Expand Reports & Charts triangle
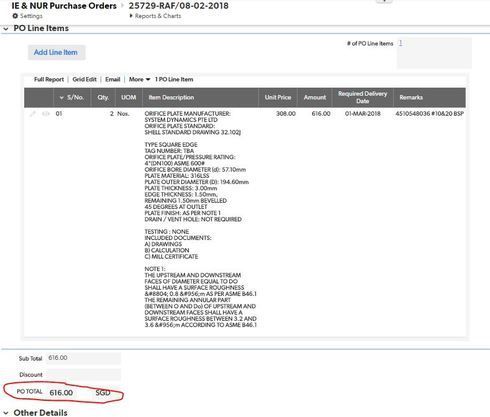This screenshot has height=417, width=490. [131, 16]
